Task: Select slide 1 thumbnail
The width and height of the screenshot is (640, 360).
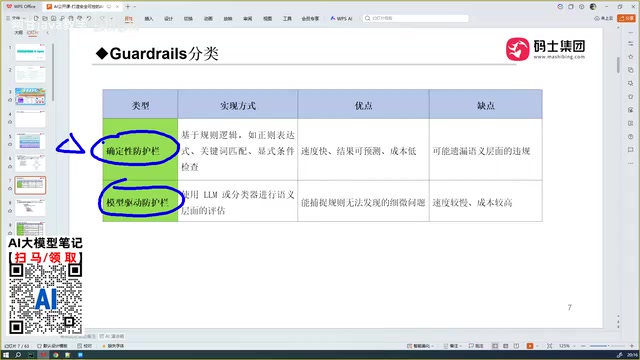Action: click(x=30, y=52)
